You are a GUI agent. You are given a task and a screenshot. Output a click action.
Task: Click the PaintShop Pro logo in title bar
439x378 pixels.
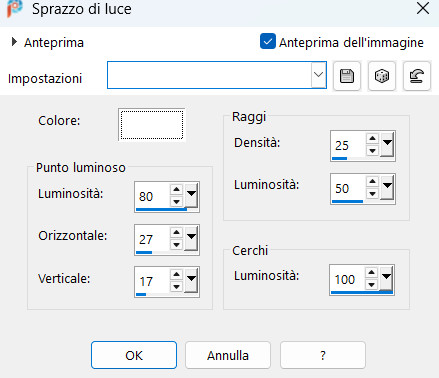pyautogui.click(x=14, y=8)
